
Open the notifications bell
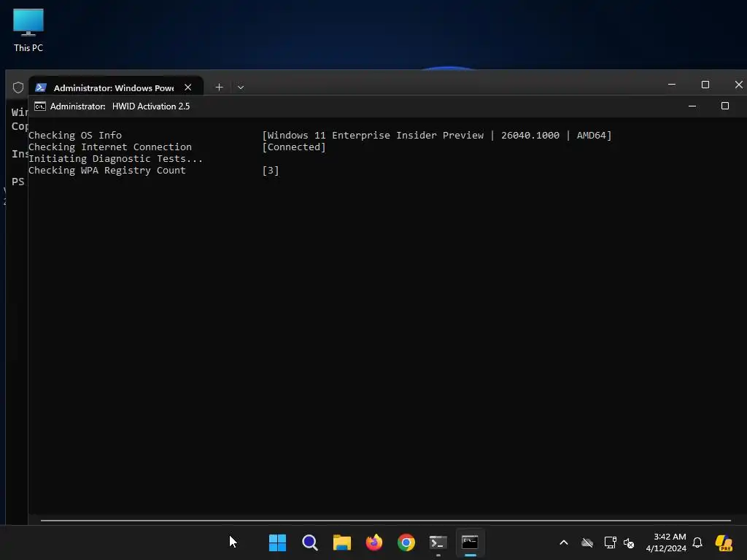pyautogui.click(x=697, y=542)
